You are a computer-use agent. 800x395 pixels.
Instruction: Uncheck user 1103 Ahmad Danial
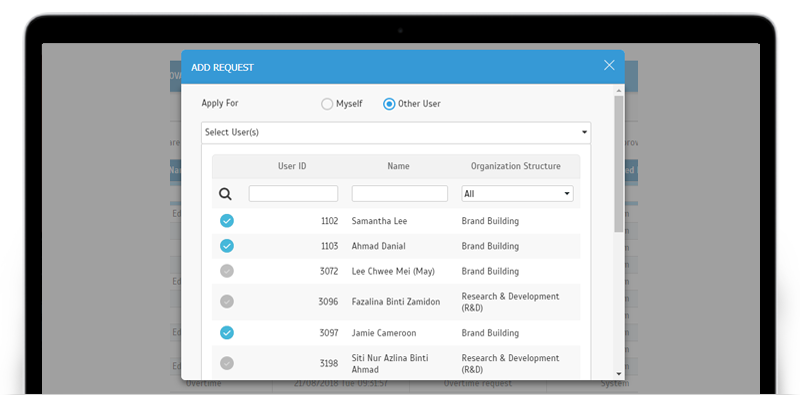(x=227, y=246)
